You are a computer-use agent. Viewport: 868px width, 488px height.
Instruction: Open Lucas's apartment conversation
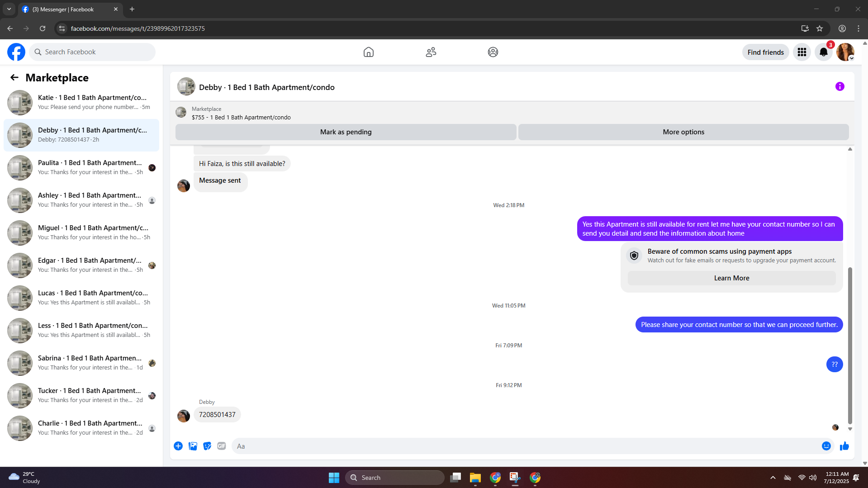coord(81,298)
